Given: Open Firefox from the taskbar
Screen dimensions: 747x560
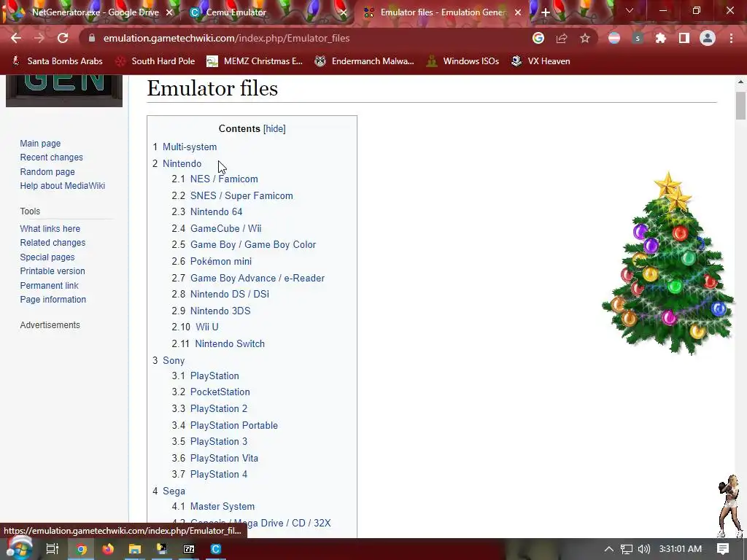Looking at the screenshot, I should [108, 549].
